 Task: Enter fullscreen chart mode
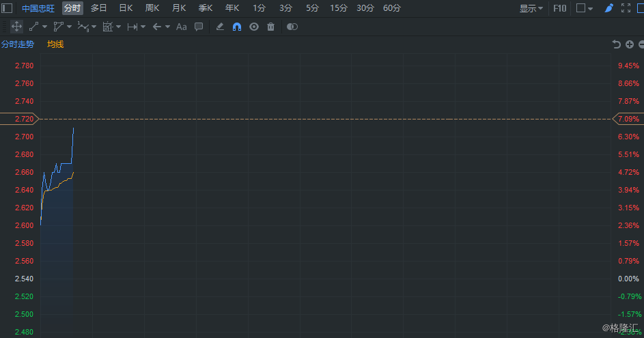coord(626,8)
